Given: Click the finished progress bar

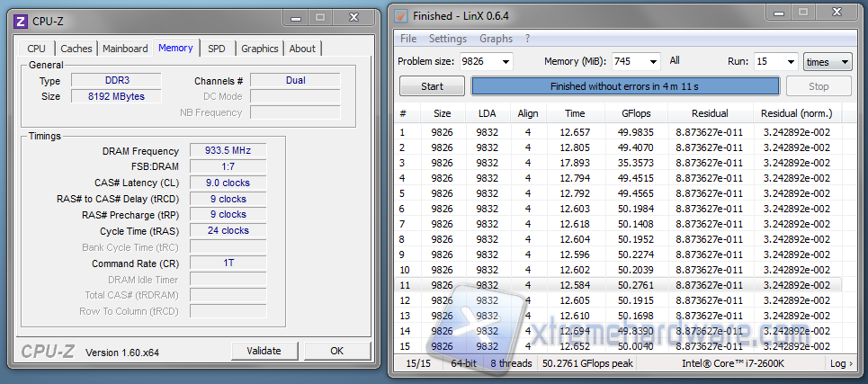Looking at the screenshot, I should point(625,86).
